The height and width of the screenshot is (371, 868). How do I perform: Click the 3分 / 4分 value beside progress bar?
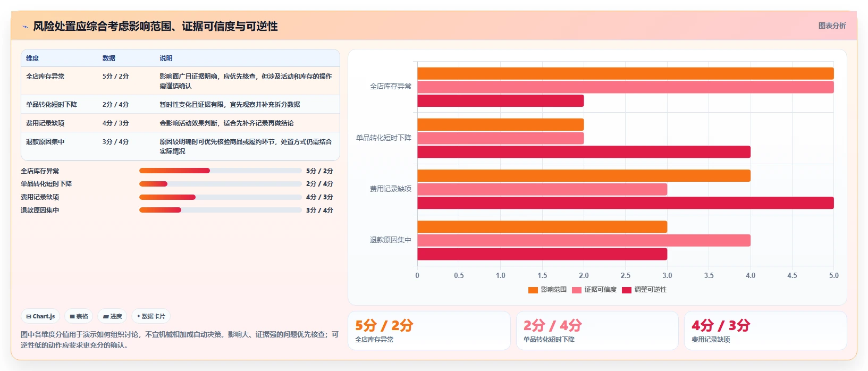(x=319, y=210)
